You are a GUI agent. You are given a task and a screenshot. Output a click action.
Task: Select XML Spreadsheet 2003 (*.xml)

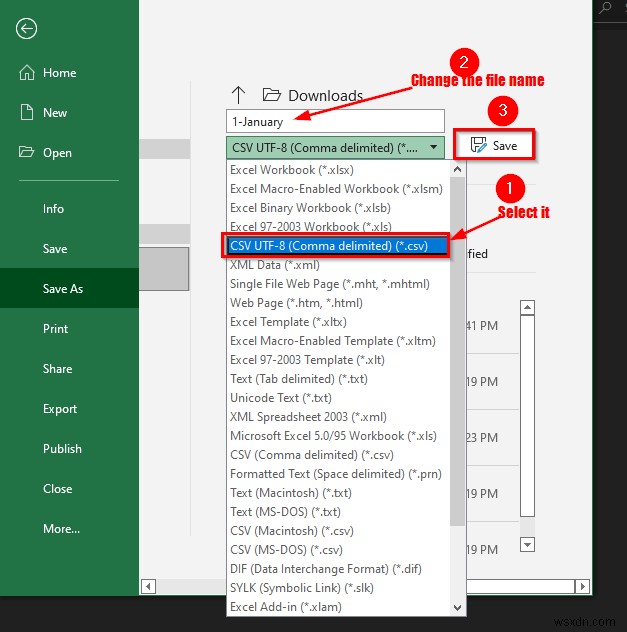click(x=338, y=416)
